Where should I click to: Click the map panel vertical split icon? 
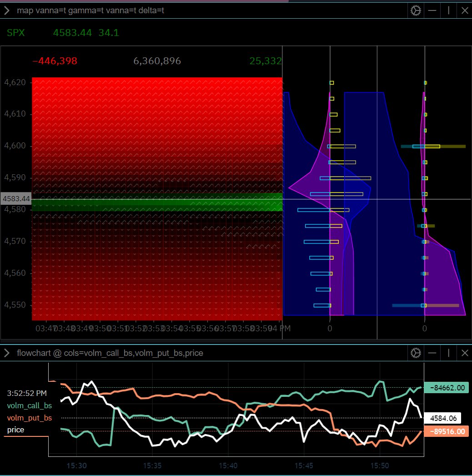point(449,10)
